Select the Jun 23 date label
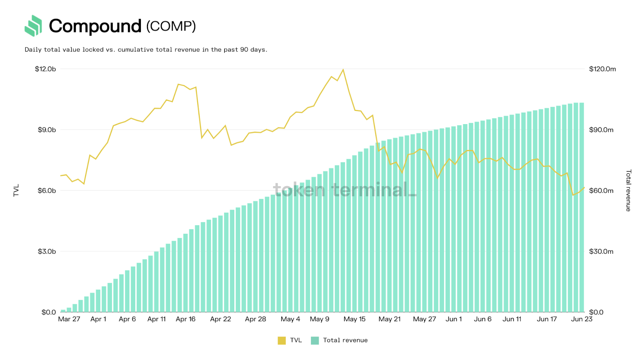The height and width of the screenshot is (349, 644). pos(582,319)
